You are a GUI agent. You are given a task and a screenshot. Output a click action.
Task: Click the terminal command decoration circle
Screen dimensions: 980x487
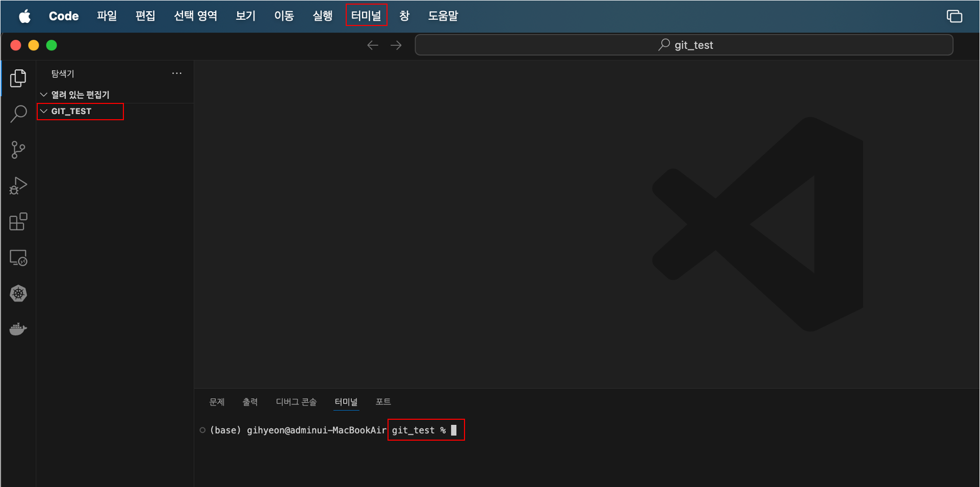(202, 430)
